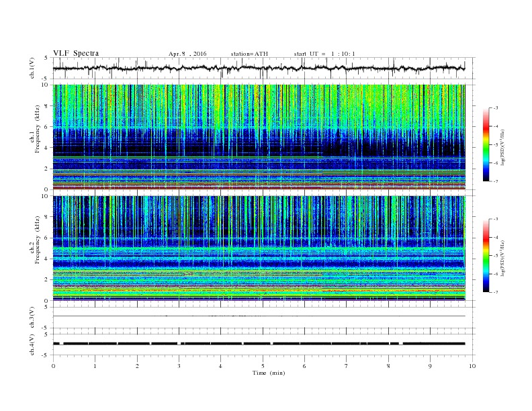Click the "7" tick on the time axis
The height and width of the screenshot is (411, 532).
pyautogui.click(x=347, y=366)
